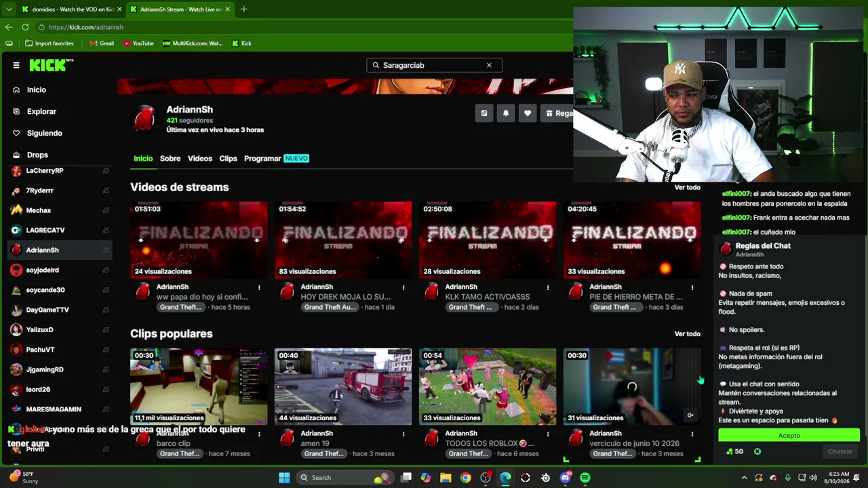Clear the Saragarciab search text

[x=489, y=65]
